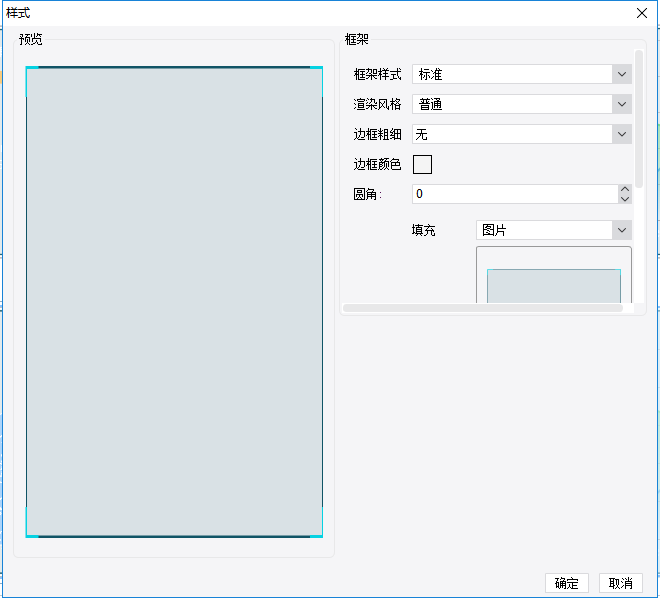Image resolution: width=660 pixels, height=600 pixels.
Task: Click the 边框颜色 color swatch
Action: coord(422,164)
